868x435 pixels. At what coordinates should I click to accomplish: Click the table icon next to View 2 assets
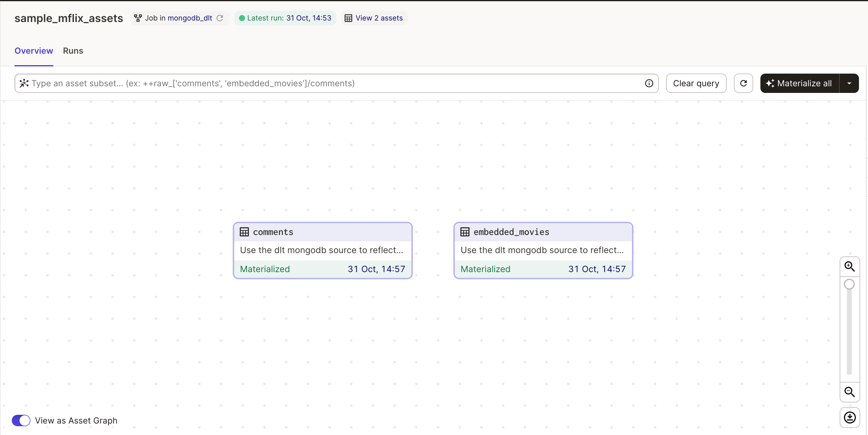pyautogui.click(x=348, y=18)
